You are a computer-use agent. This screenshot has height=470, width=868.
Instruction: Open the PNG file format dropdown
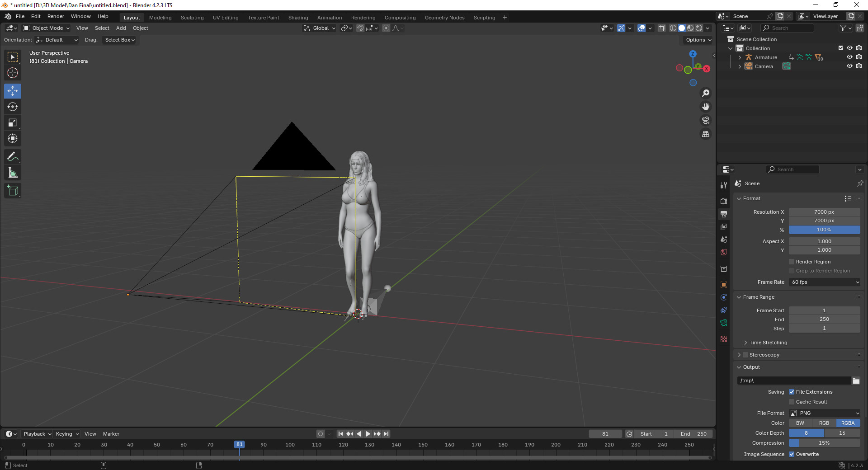click(x=825, y=413)
